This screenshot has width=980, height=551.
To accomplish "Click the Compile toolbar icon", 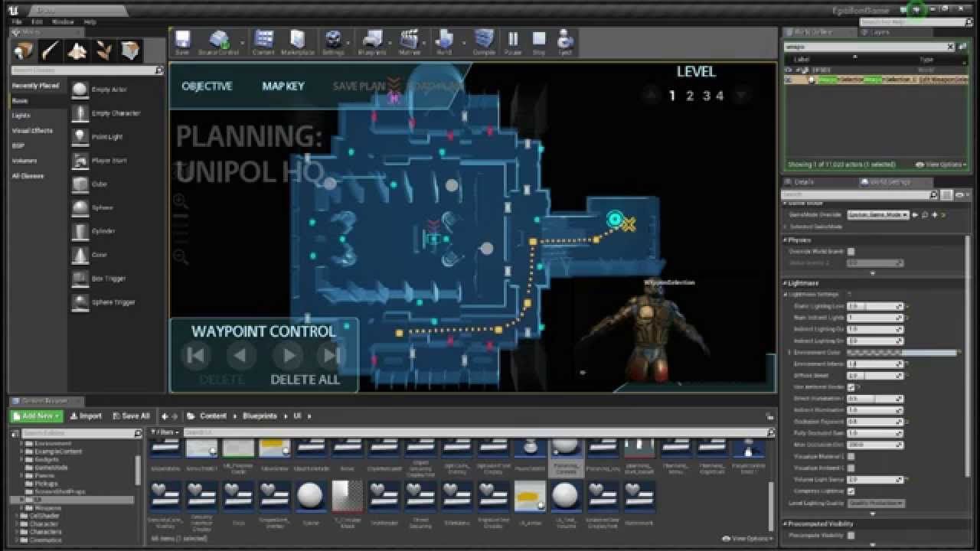I will coord(484,43).
